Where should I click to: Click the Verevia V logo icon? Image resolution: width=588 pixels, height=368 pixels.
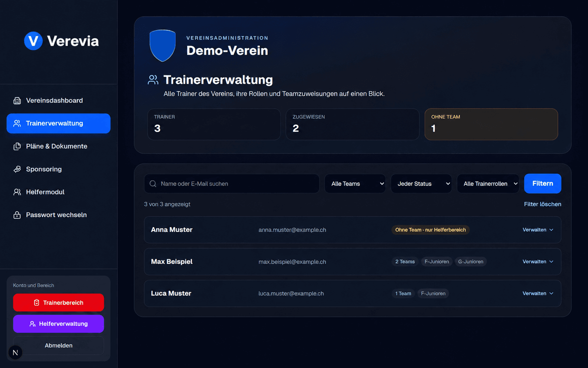33,41
